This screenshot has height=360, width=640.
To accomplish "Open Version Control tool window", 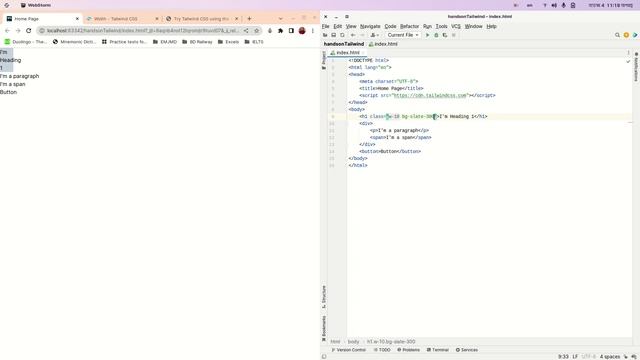I will [348, 350].
